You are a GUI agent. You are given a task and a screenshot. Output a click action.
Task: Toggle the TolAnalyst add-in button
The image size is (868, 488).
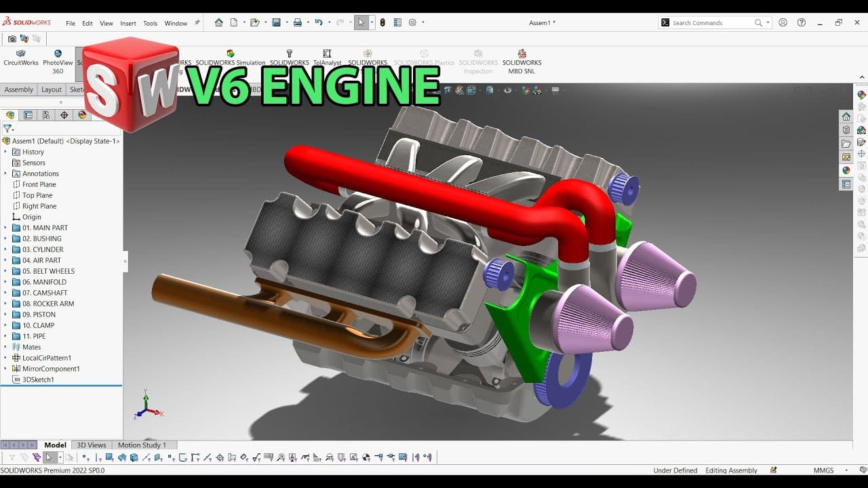[327, 58]
